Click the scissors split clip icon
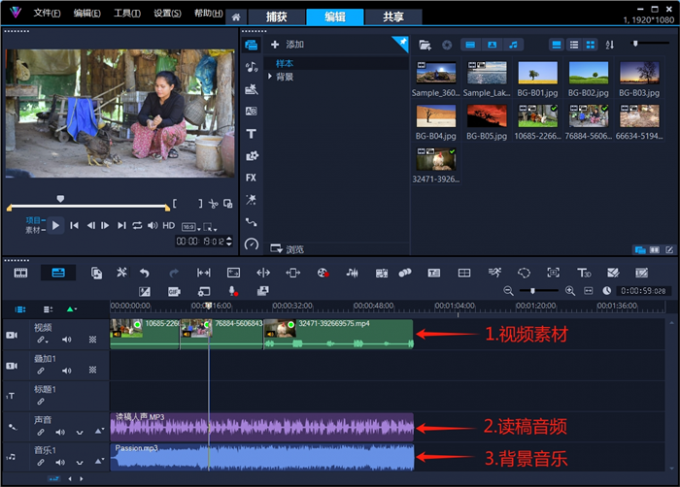The image size is (680, 487). pos(213,203)
